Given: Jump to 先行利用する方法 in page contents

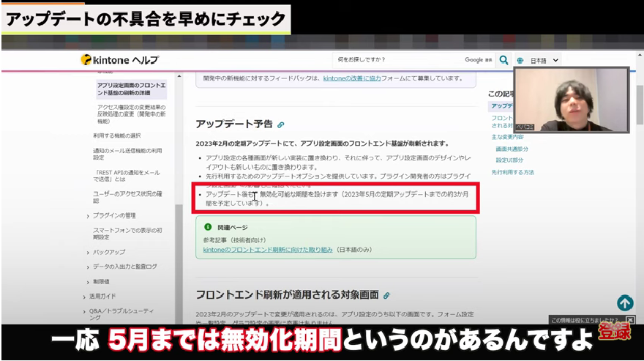Looking at the screenshot, I should (512, 172).
